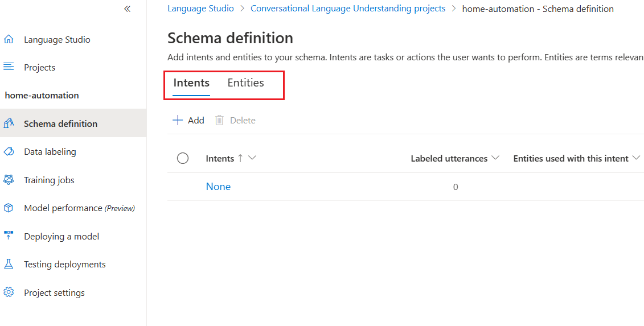Viewport: 644px width, 326px height.
Task: Open Entities used with this intent dropdown
Action: pyautogui.click(x=636, y=158)
